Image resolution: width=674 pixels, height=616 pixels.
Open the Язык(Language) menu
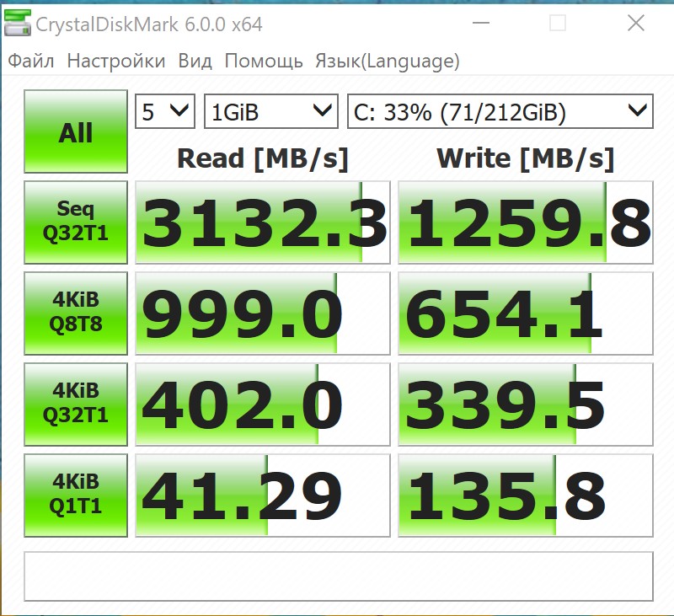(388, 61)
